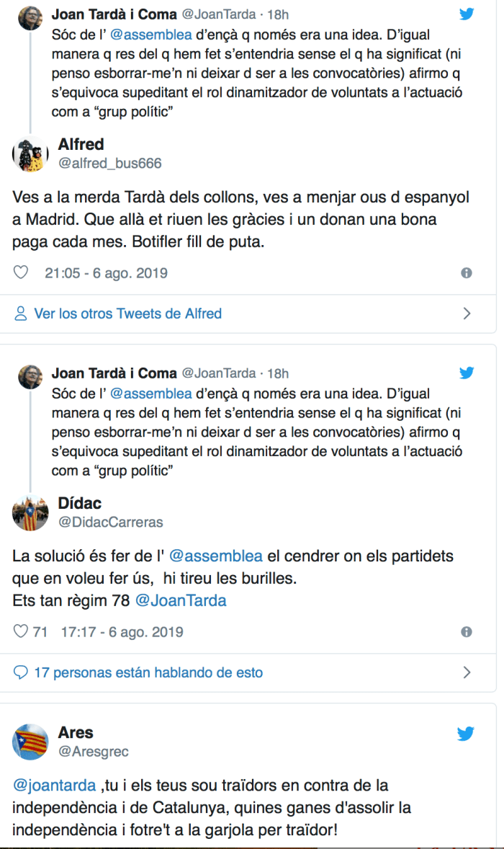Click Dídac's profile avatar

(30, 512)
